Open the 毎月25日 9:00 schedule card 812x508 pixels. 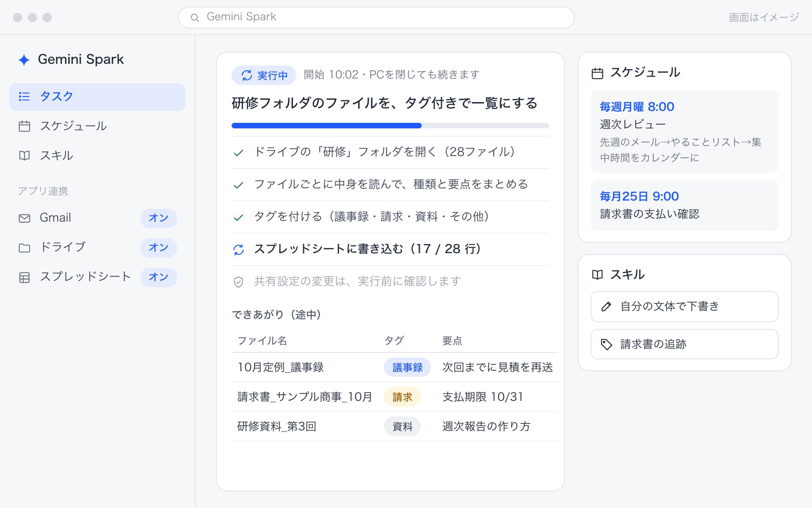pos(685,206)
